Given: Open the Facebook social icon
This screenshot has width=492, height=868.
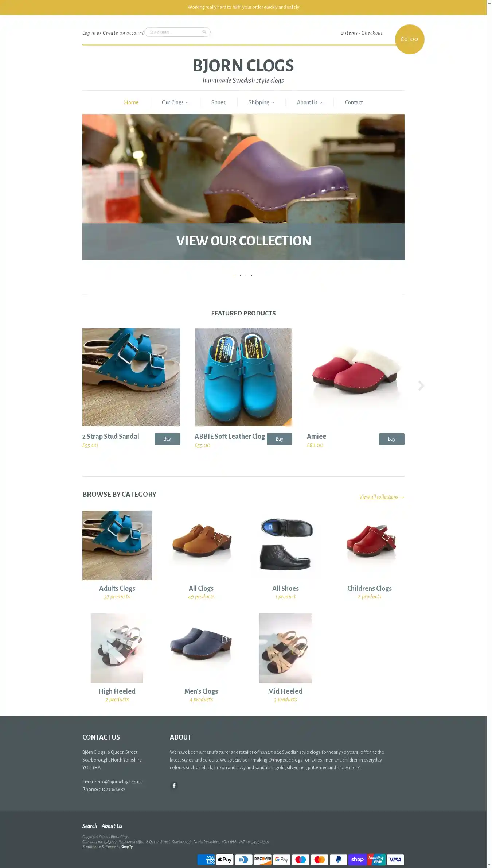Looking at the screenshot, I should [x=174, y=785].
